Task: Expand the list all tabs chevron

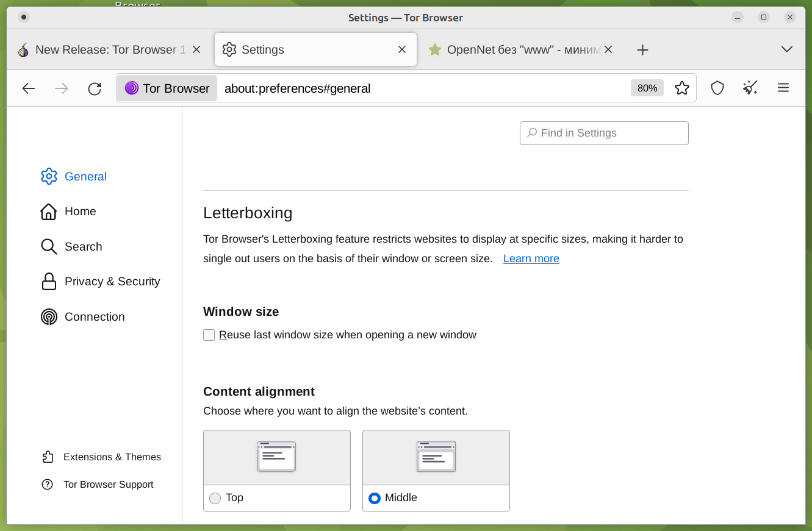Action: point(787,49)
